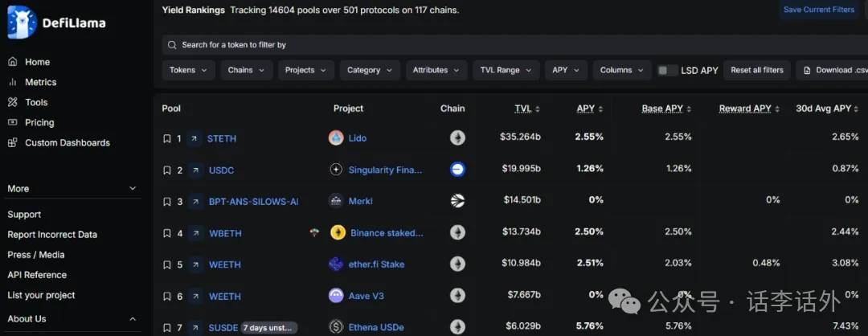Go to Metrics in the sidebar
868x336 pixels.
(40, 82)
